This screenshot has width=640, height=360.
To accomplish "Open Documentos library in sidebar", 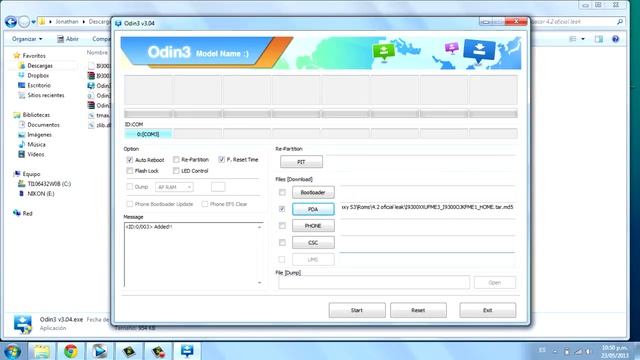I will click(x=43, y=125).
